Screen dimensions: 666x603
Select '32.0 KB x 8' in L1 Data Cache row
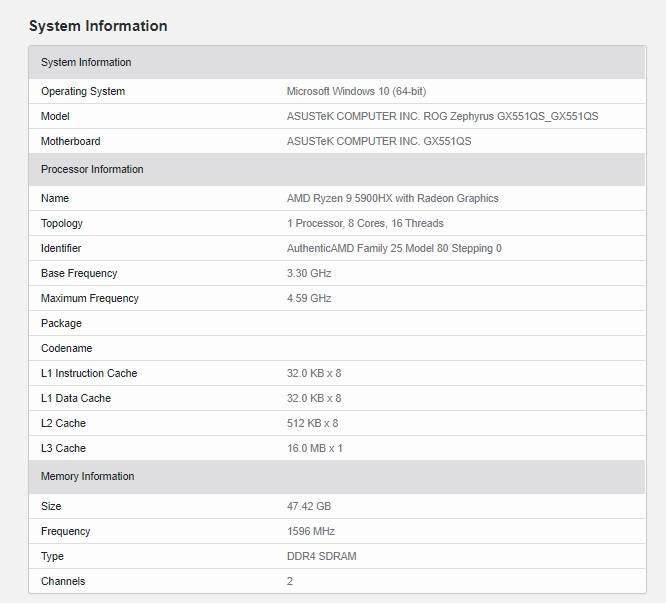[x=314, y=399]
